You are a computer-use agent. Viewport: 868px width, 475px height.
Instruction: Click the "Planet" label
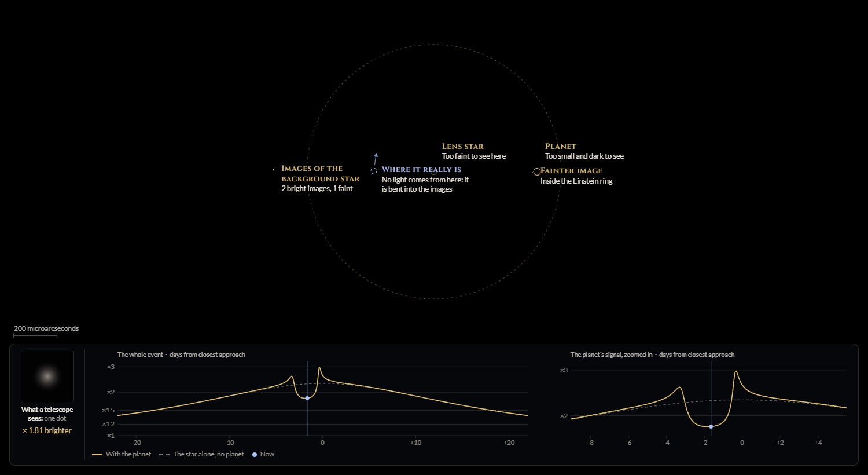click(x=560, y=147)
